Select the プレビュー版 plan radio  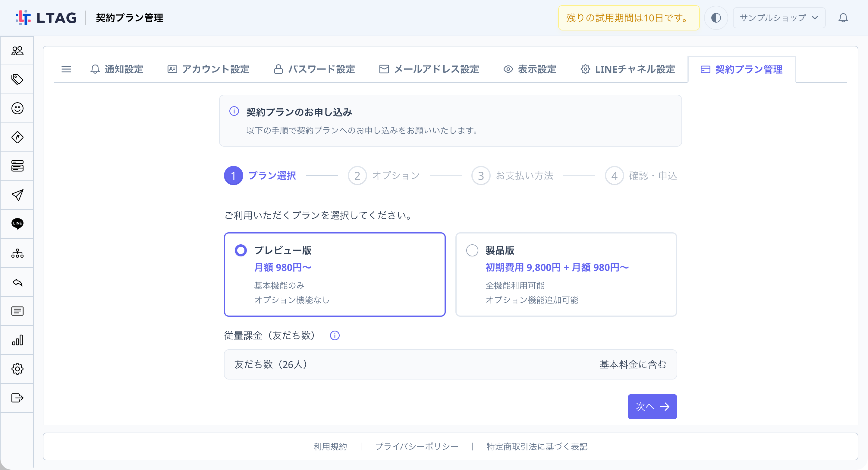pos(241,250)
